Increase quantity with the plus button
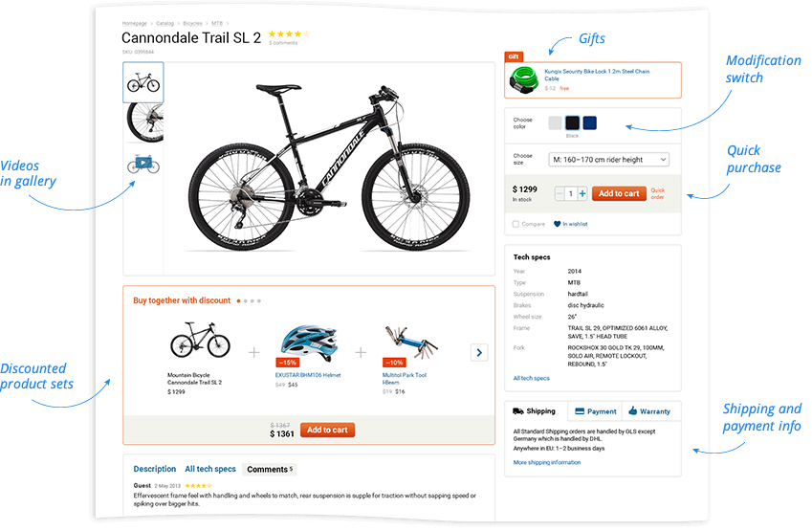812x531 pixels. 582,193
